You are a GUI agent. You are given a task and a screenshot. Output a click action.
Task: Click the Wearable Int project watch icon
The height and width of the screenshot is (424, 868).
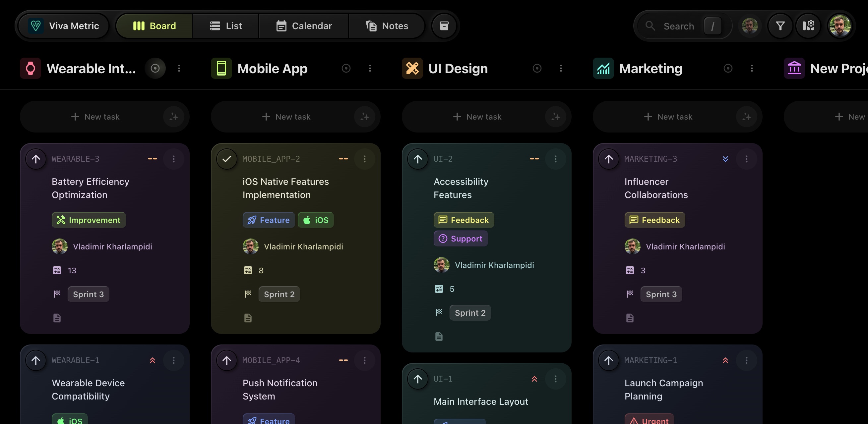(30, 68)
